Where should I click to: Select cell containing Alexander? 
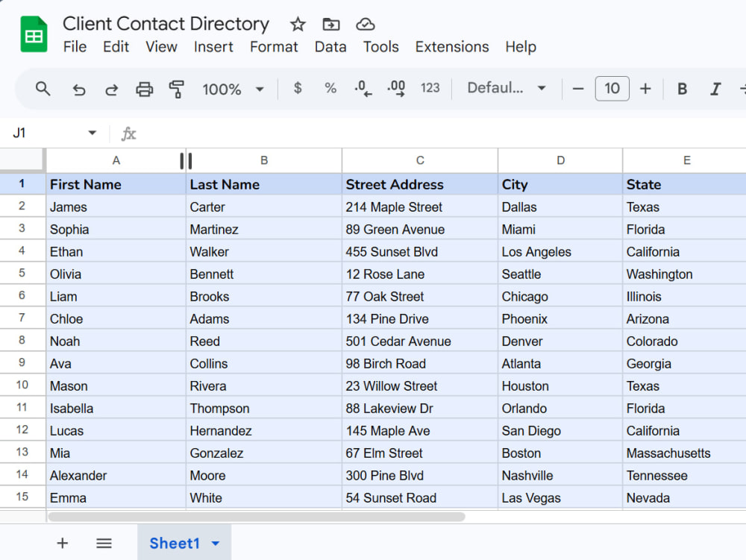pyautogui.click(x=116, y=475)
